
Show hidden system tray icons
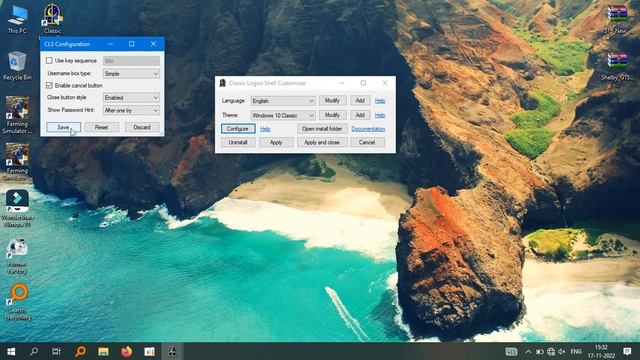click(528, 351)
